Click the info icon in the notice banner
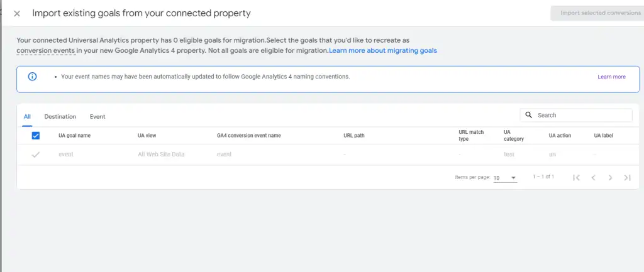The width and height of the screenshot is (644, 272). (x=32, y=77)
